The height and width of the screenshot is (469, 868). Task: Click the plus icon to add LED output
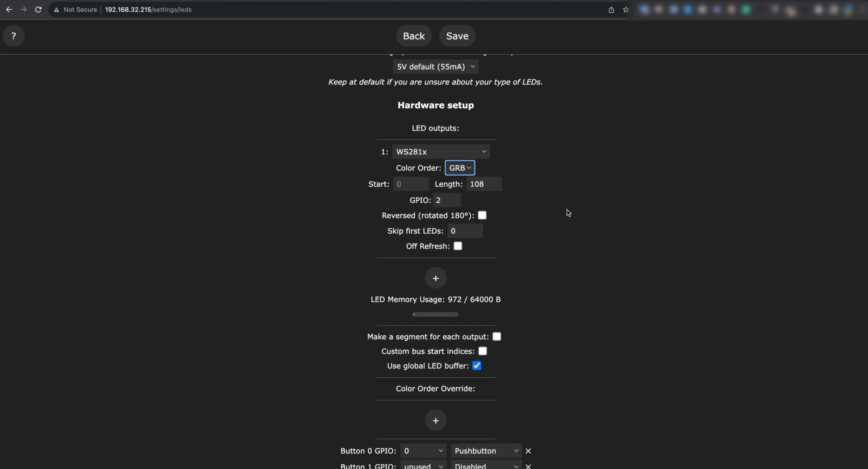click(435, 278)
